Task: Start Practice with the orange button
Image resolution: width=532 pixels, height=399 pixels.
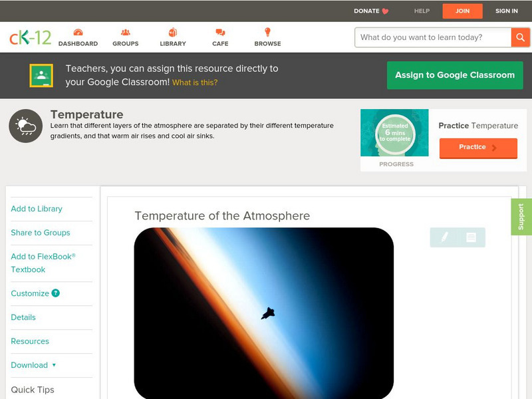Action: coord(478,148)
